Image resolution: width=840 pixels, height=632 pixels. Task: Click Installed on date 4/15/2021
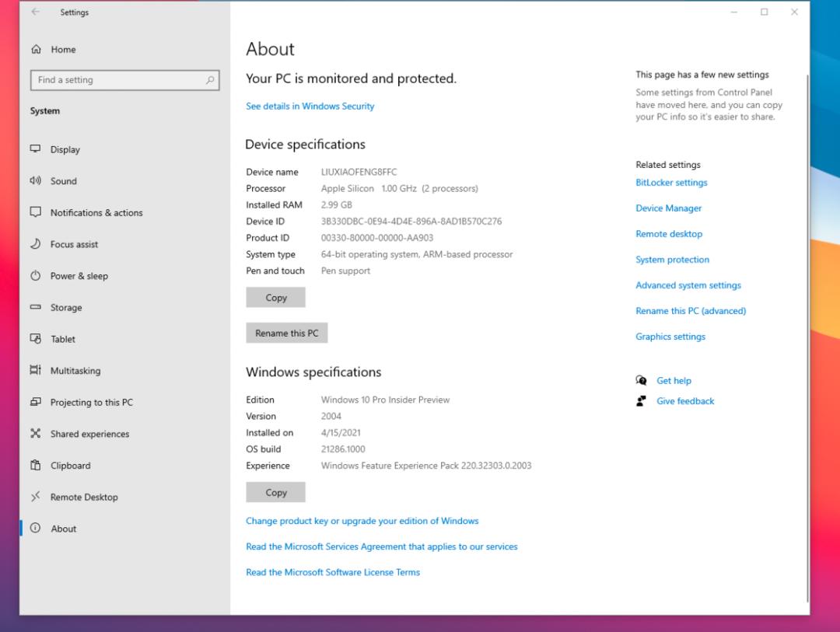pos(341,432)
